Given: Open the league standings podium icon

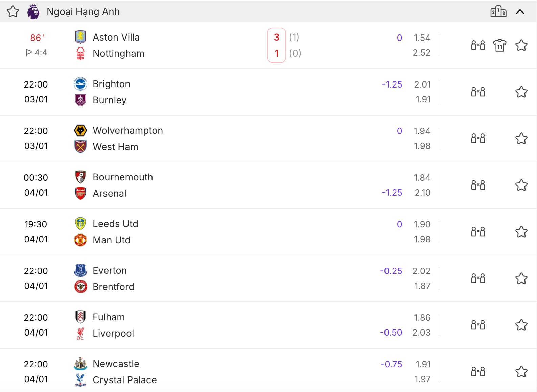Looking at the screenshot, I should point(498,12).
